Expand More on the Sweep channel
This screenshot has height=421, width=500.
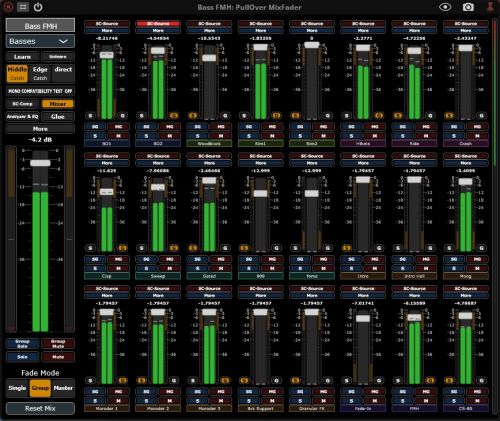pyautogui.click(x=158, y=163)
